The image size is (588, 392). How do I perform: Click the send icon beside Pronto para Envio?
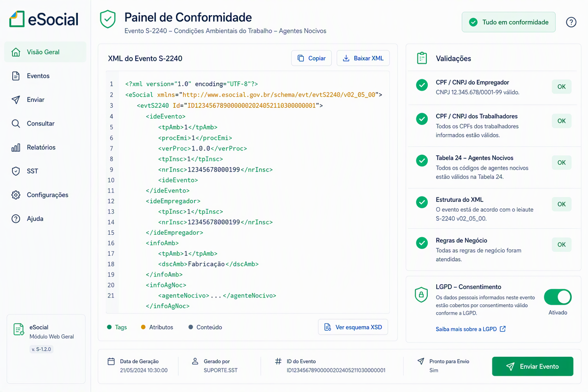pos(420,362)
